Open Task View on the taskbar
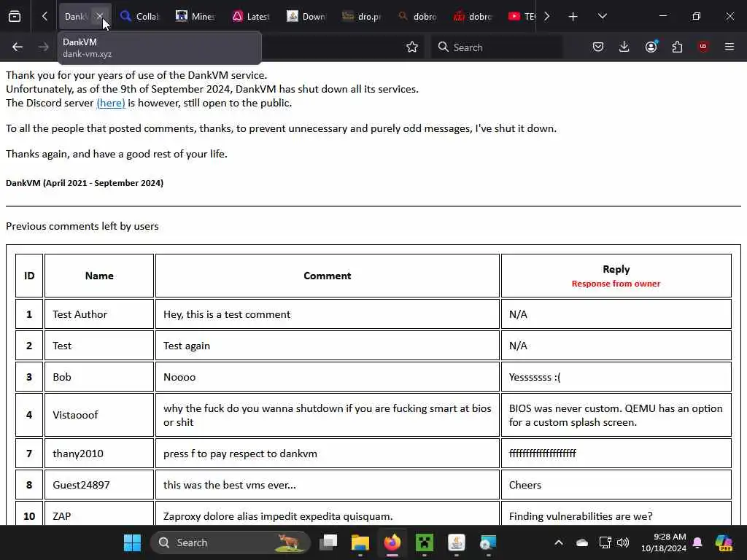Screen dimensions: 747x560 click(328, 542)
